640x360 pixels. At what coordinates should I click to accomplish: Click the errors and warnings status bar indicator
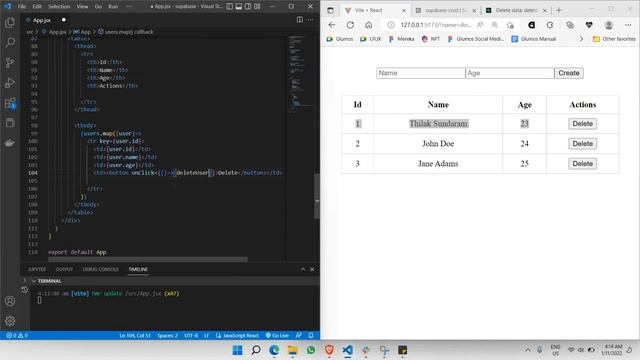pos(17,336)
